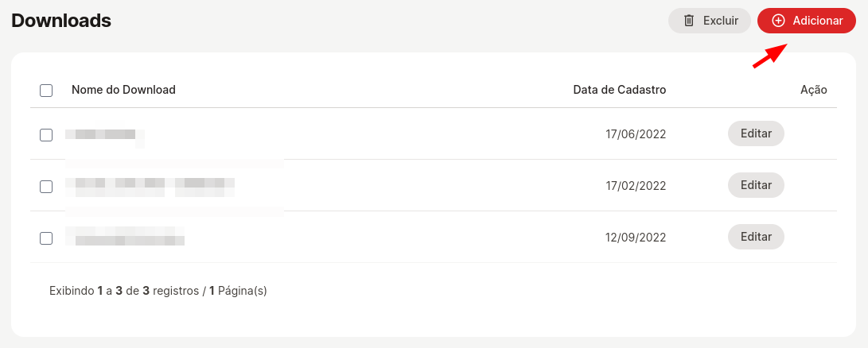Viewport: 868px width, 348px height.
Task: Click the Data de Cadastro column header
Action: click(620, 90)
